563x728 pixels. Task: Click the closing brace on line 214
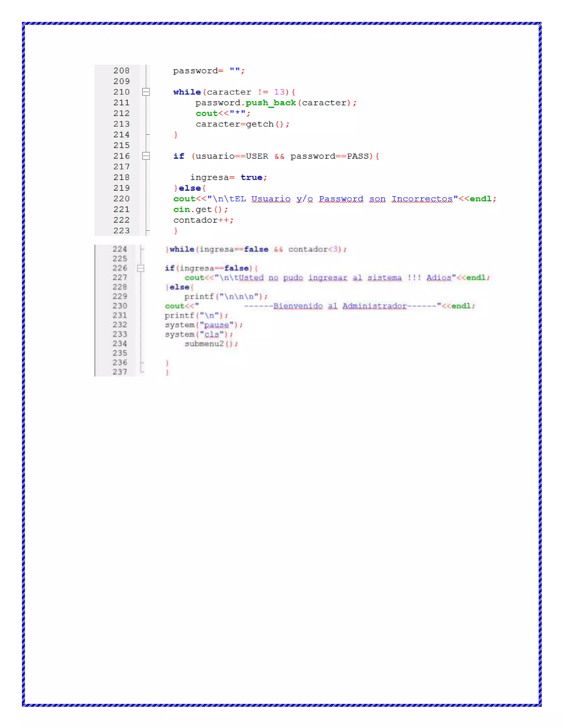[176, 135]
